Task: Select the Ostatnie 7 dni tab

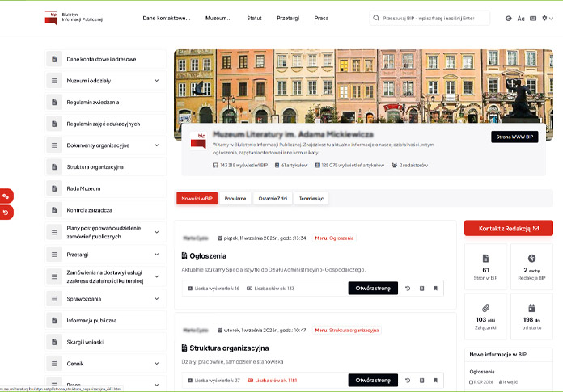Action: [273, 198]
